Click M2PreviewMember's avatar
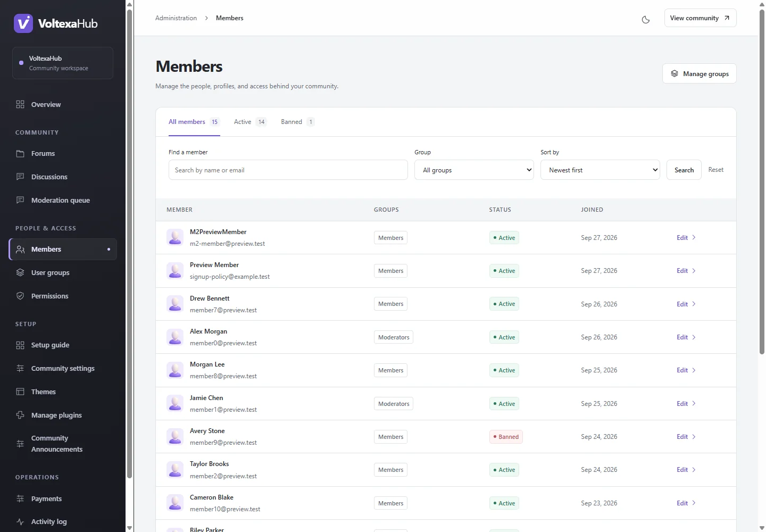 coord(175,237)
